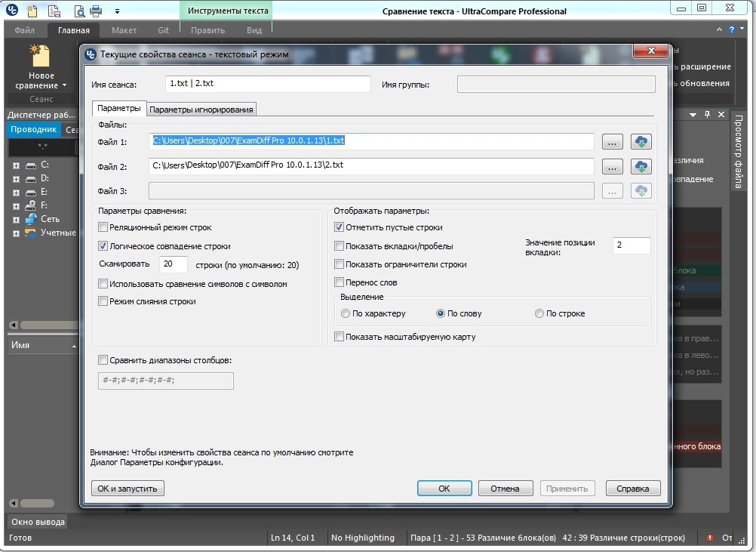Open the right-side panel dropdown menu arrow
The width and height of the screenshot is (756, 552).
tap(693, 115)
